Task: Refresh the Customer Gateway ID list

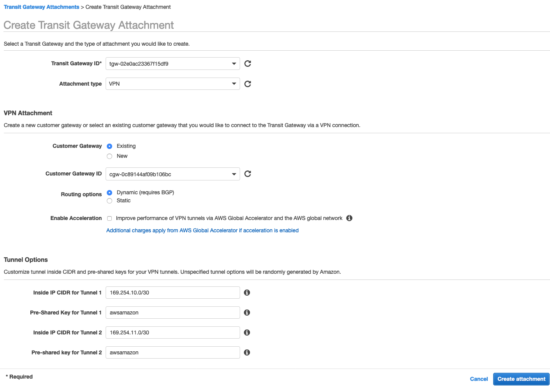Action: tap(248, 174)
